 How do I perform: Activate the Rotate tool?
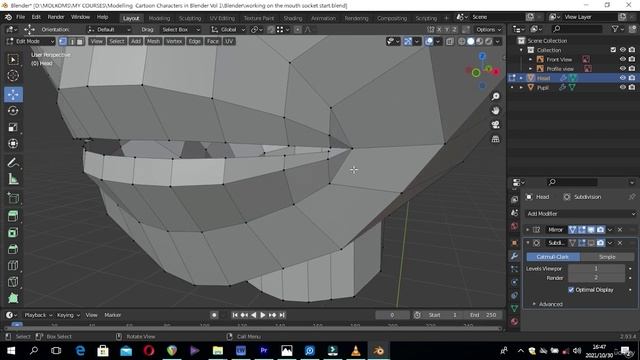pyautogui.click(x=13, y=111)
